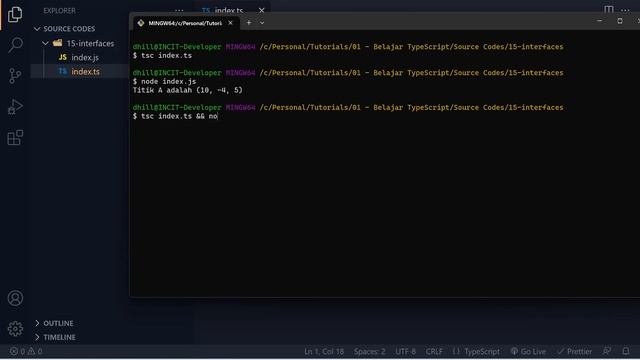This screenshot has width=640, height=360.
Task: Start Go Live server
Action: pyautogui.click(x=528, y=351)
